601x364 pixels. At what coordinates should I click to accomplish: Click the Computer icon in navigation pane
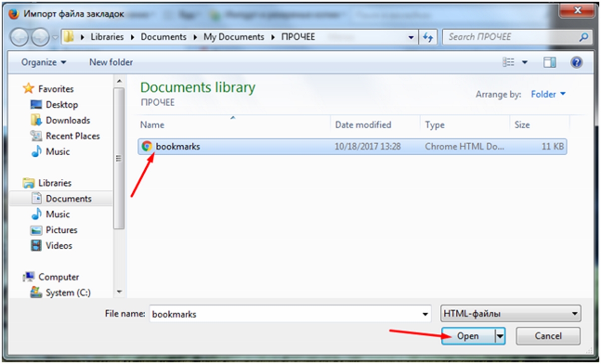click(29, 276)
